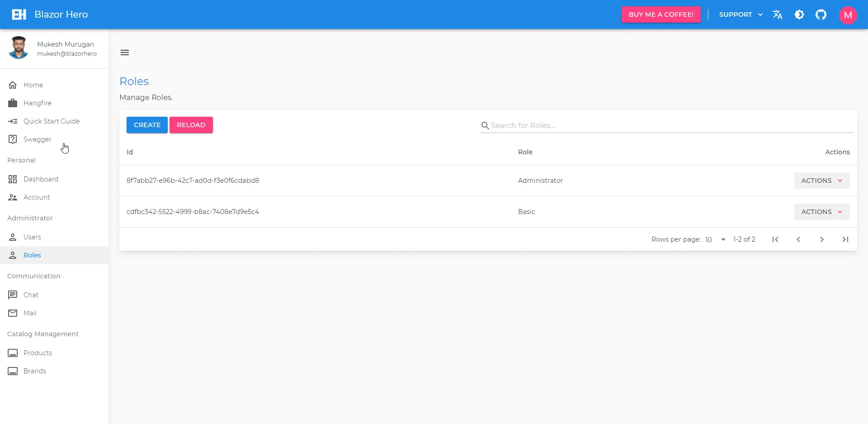
Task: Click inside the Search for Roles field
Action: [588, 125]
